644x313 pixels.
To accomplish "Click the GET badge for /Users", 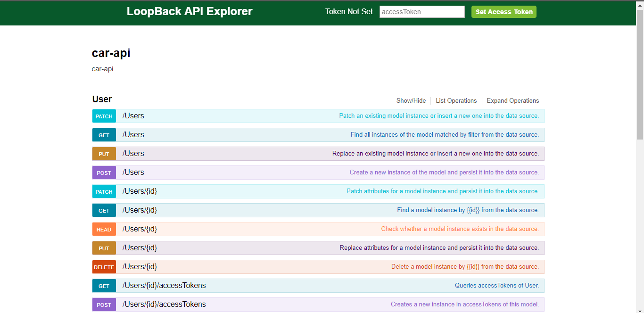I will tap(104, 135).
